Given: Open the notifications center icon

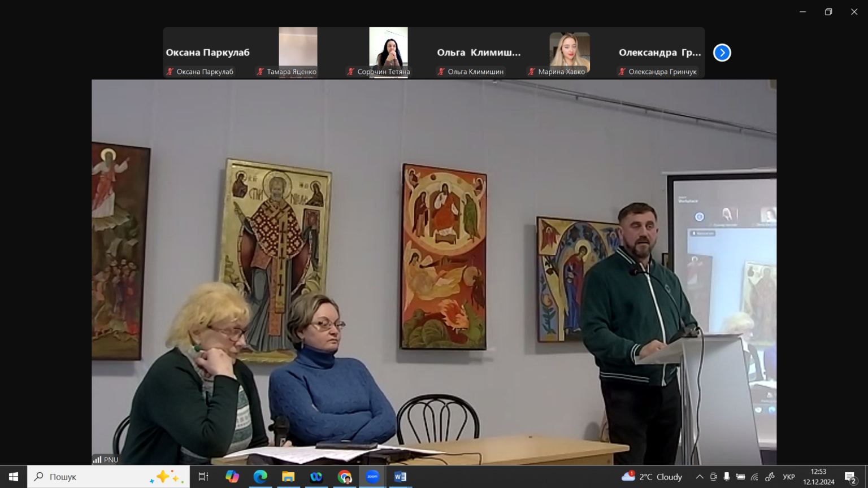Looking at the screenshot, I should (850, 477).
